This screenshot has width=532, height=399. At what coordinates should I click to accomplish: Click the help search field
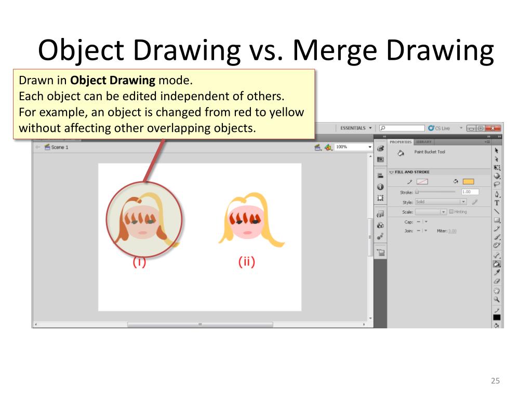402,128
